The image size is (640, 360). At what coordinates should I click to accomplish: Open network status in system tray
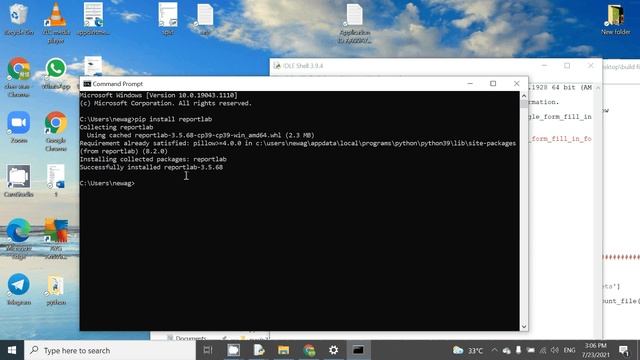542,350
